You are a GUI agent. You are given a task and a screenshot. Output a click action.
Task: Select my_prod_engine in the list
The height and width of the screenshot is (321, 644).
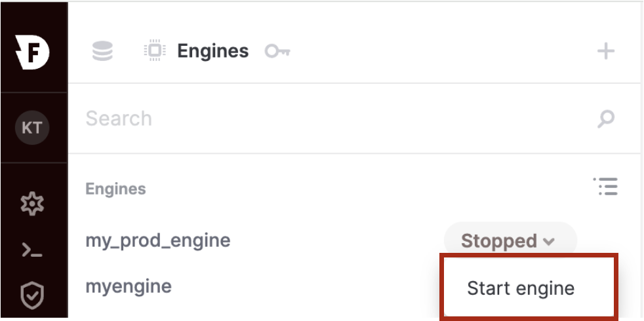[x=157, y=241]
